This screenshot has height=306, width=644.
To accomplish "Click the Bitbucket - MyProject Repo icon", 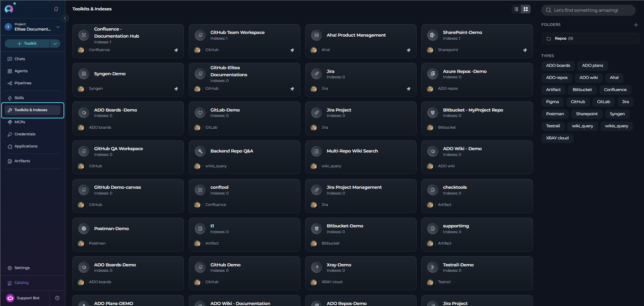I will click(433, 113).
